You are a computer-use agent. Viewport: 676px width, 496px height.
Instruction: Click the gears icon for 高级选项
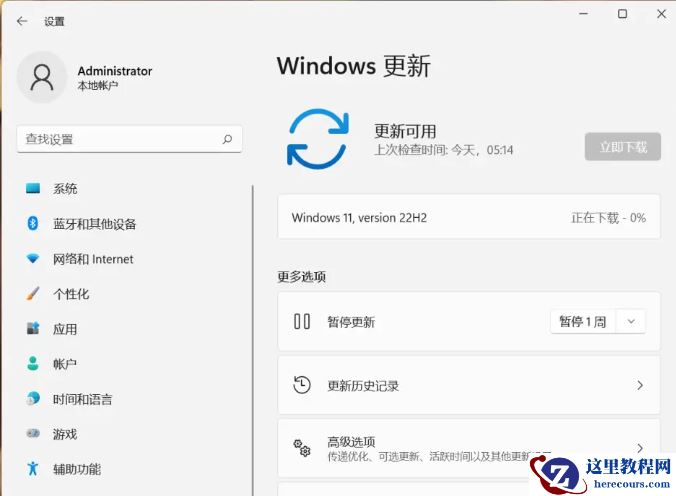(x=302, y=448)
